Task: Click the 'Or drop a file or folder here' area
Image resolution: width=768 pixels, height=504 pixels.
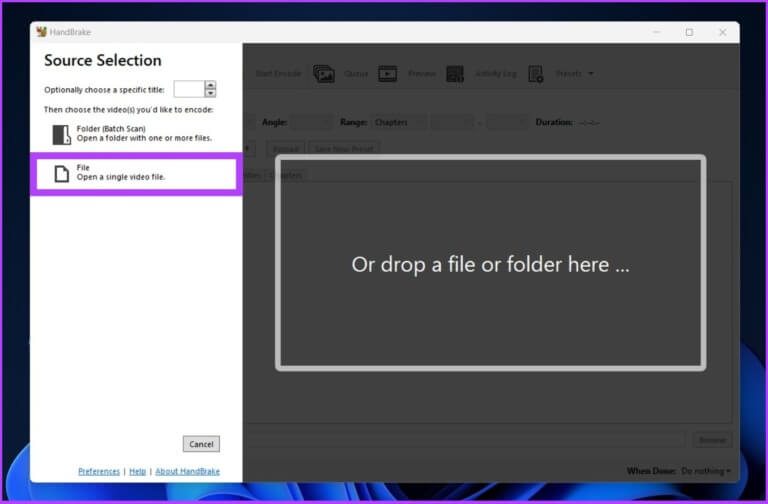Action: pos(490,263)
